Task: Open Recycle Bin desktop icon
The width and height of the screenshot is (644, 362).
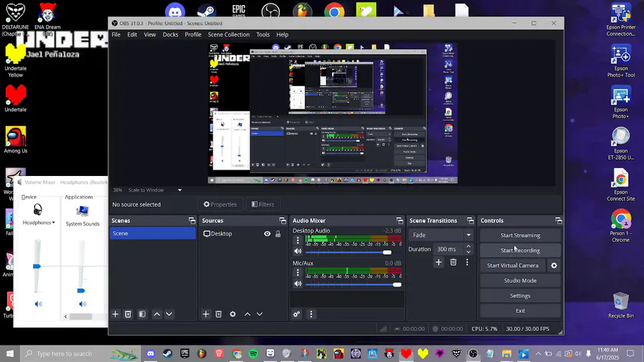Action: [x=620, y=305]
